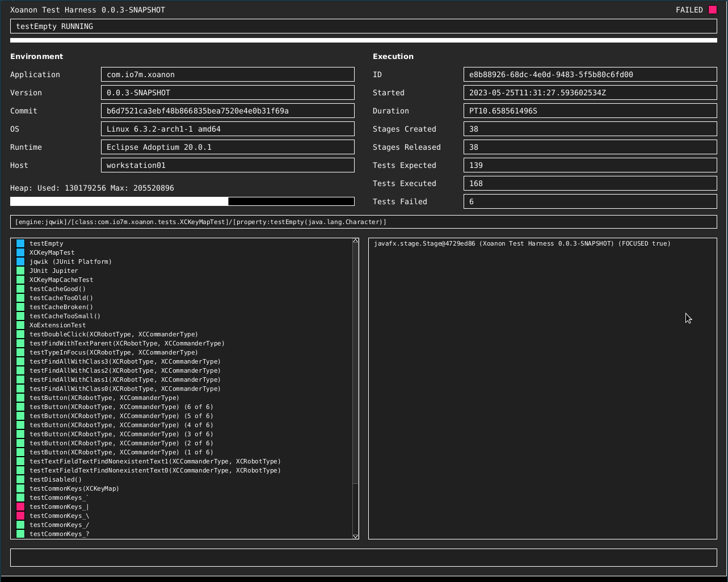Click the blue status square beside testEmpty
This screenshot has height=582, width=728.
click(x=20, y=243)
